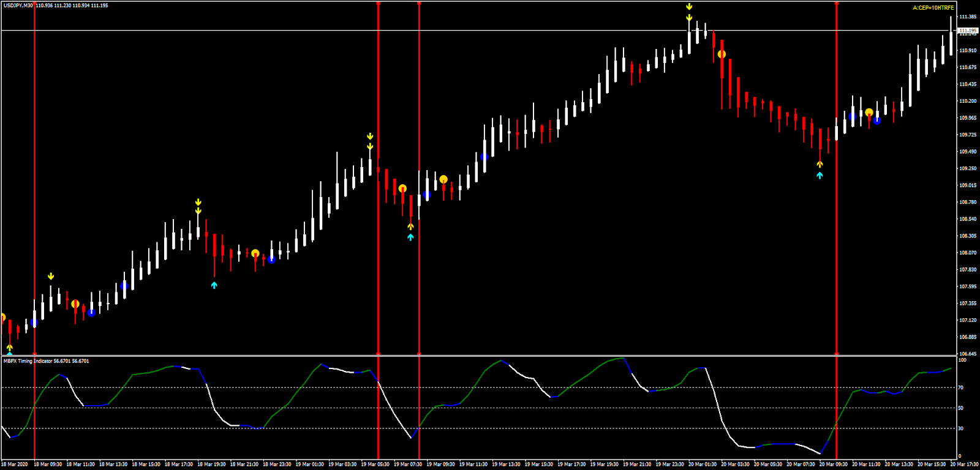Click the 108.070 price axis label
This screenshot has height=470, width=980.
click(968, 253)
